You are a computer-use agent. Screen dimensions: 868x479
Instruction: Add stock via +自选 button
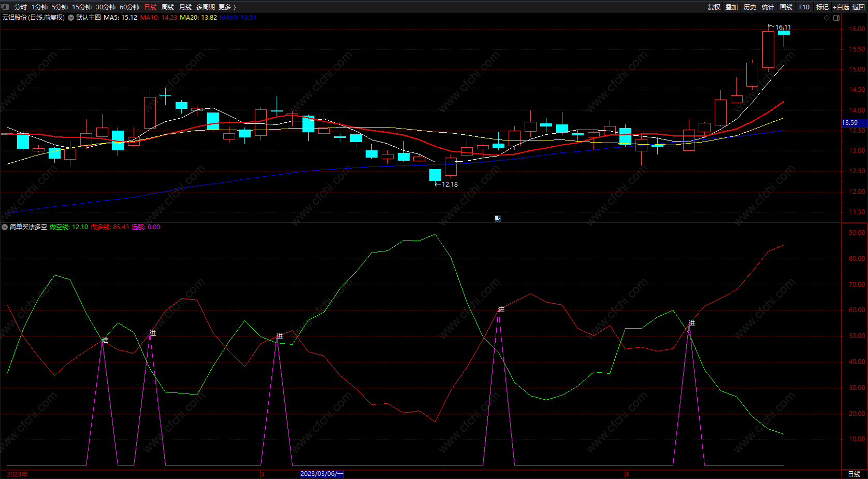841,7
